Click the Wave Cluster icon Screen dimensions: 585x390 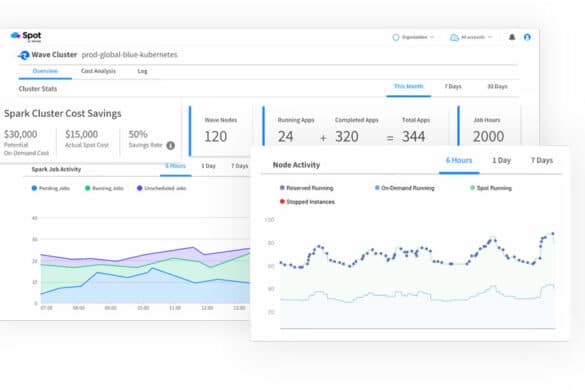[x=24, y=55]
